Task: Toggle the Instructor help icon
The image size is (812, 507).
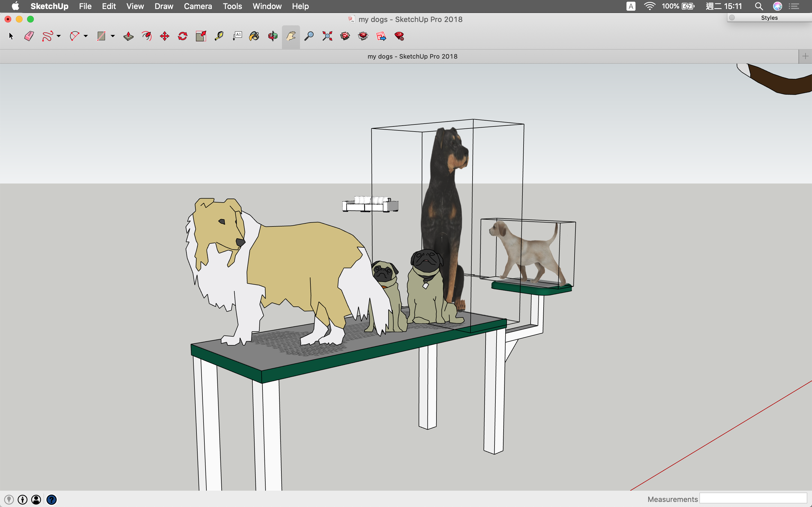Action: (51, 500)
